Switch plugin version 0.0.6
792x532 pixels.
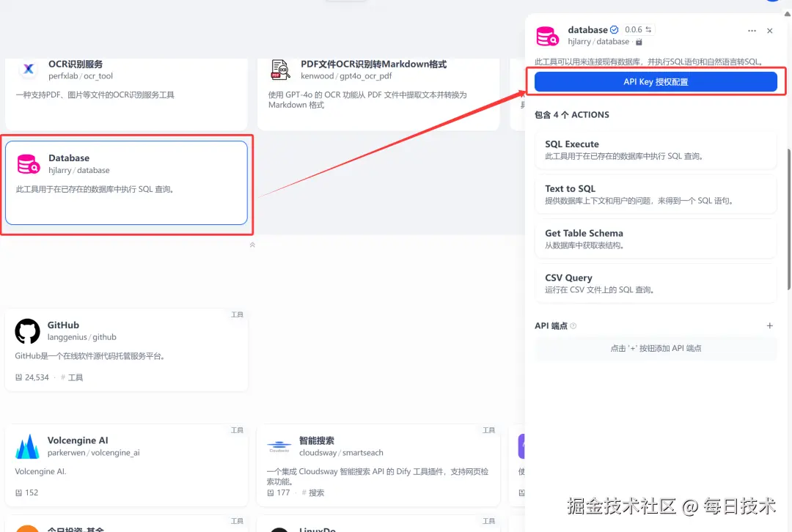pyautogui.click(x=638, y=30)
